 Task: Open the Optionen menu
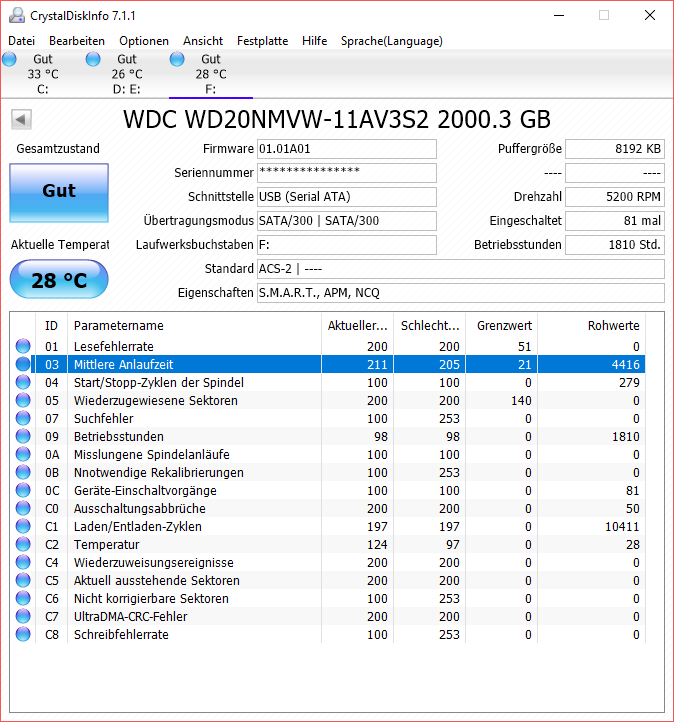click(x=144, y=41)
